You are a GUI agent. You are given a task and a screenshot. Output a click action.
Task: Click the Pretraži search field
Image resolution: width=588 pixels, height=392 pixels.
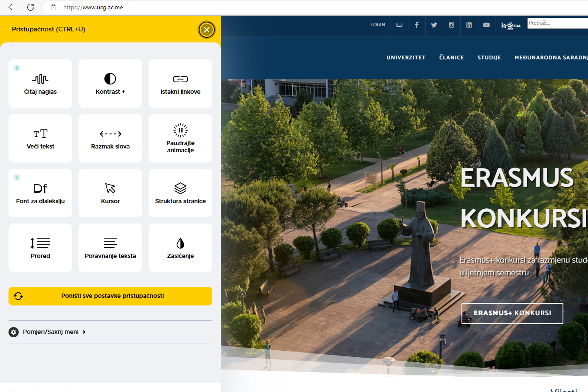pyautogui.click(x=557, y=23)
